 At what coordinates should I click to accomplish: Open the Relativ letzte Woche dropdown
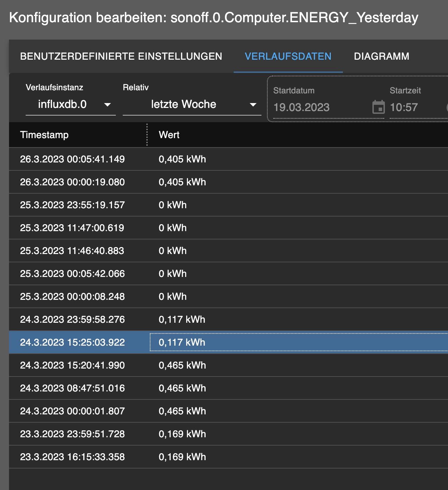(192, 104)
